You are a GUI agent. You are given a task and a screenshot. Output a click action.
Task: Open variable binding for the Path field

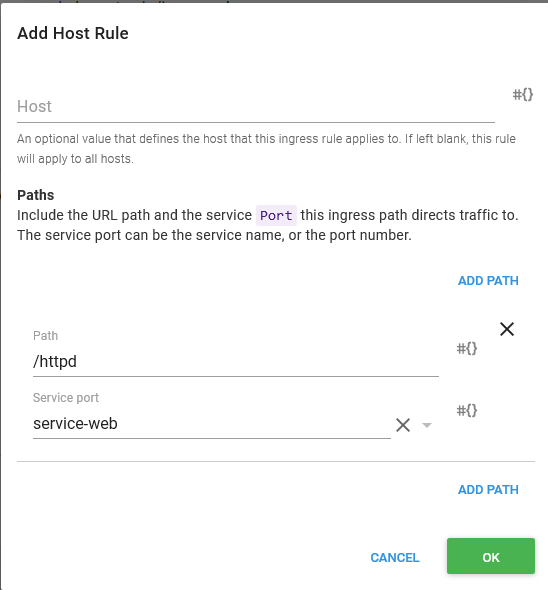point(467,348)
